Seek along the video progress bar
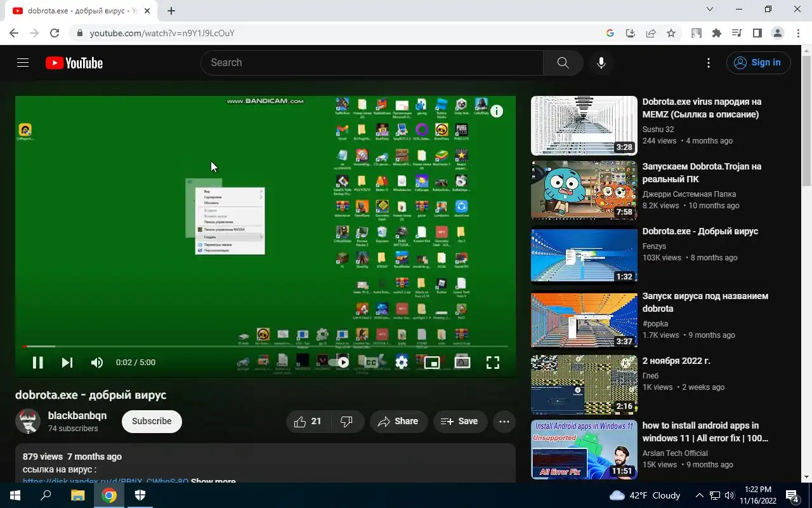The width and height of the screenshot is (812, 508). (265, 346)
